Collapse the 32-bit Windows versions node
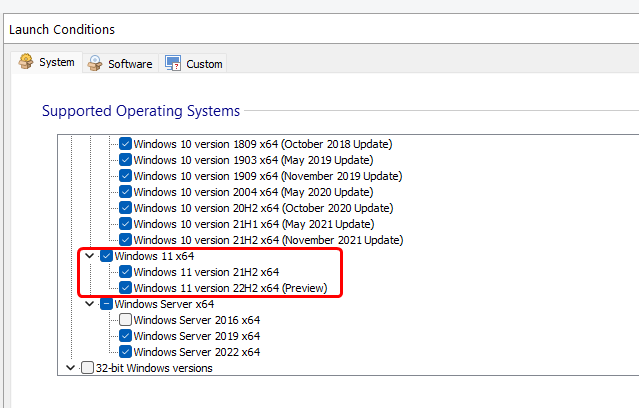The width and height of the screenshot is (639, 408). (71, 368)
